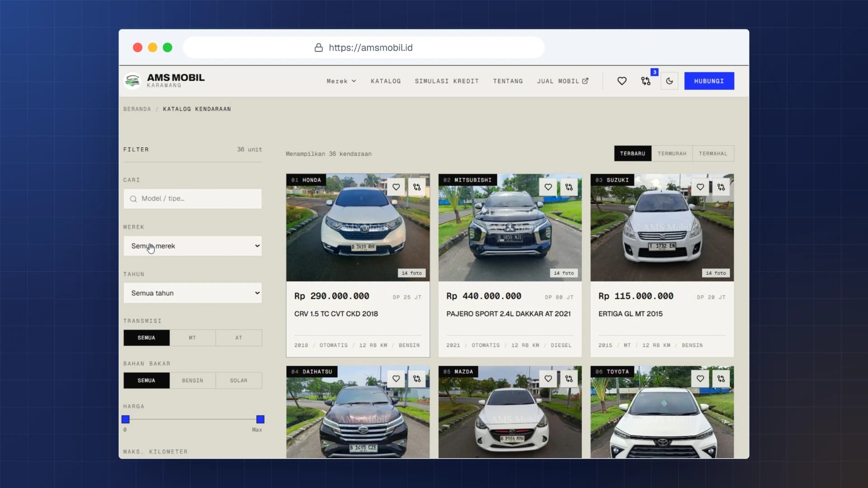Open the compare icon with badge 3
The width and height of the screenshot is (868, 488).
click(646, 81)
